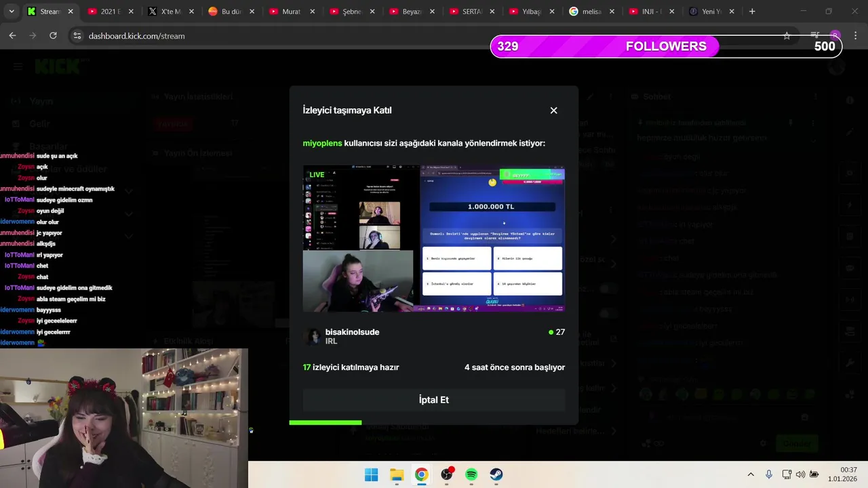The height and width of the screenshot is (488, 868).
Task: Click the IRL category label
Action: 331,342
